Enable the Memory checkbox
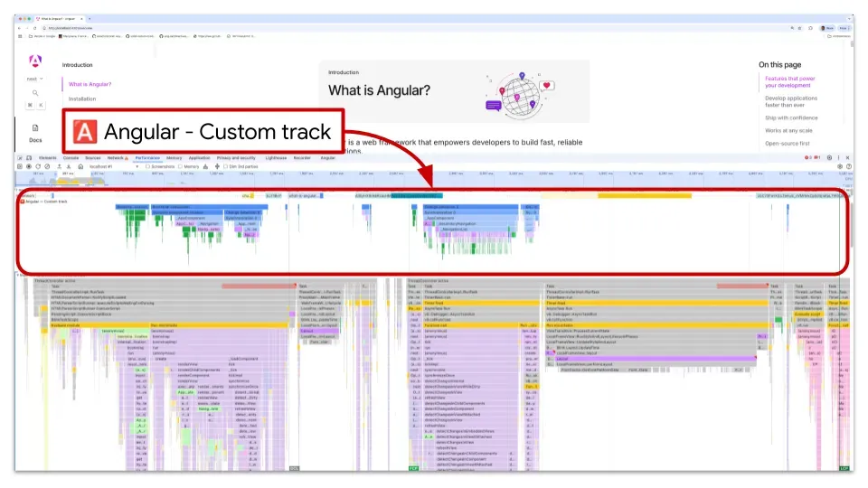Viewport: 868px width, 488px height. click(x=180, y=166)
